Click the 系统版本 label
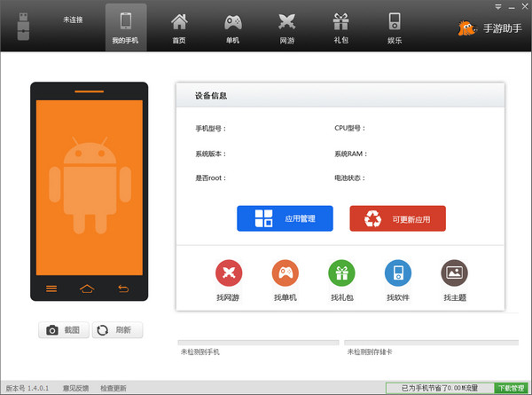The width and height of the screenshot is (532, 395). coord(210,154)
